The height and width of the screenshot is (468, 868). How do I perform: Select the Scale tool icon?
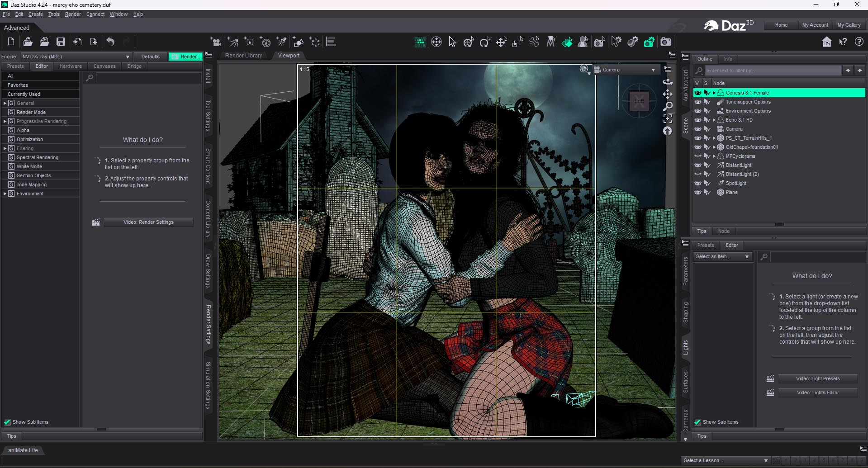tap(517, 42)
